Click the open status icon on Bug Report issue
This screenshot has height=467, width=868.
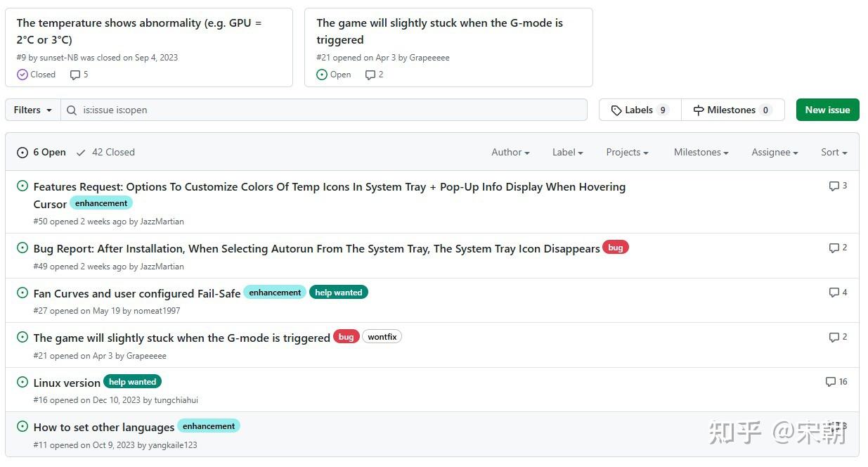click(x=22, y=248)
